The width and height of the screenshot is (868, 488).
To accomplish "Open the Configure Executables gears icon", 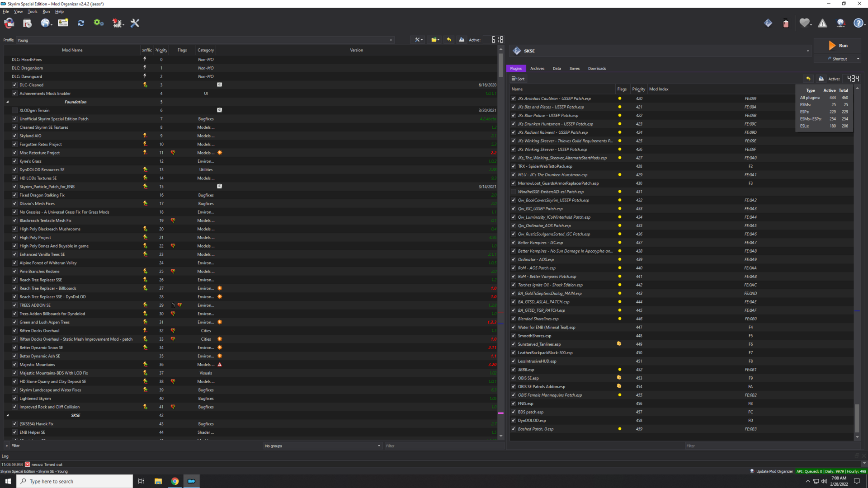I will click(x=99, y=23).
